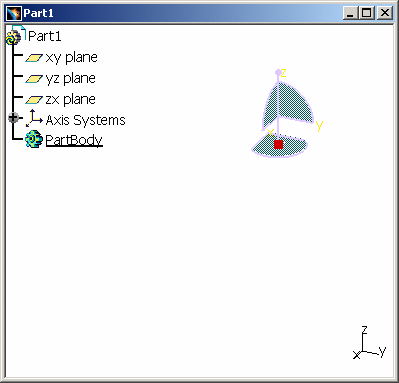Click the PartBody gear icon
Image resolution: width=399 pixels, height=383 pixels.
coord(34,139)
